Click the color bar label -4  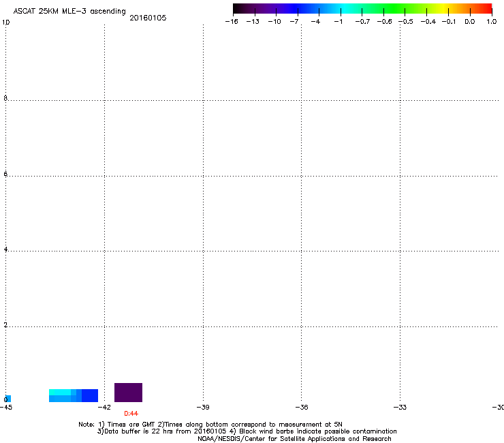pyautogui.click(x=315, y=22)
